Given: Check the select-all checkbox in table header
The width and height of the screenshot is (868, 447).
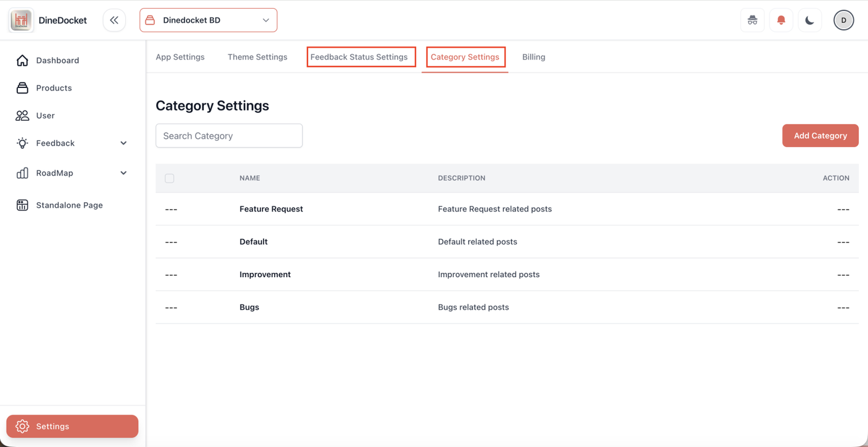Looking at the screenshot, I should coord(169,179).
